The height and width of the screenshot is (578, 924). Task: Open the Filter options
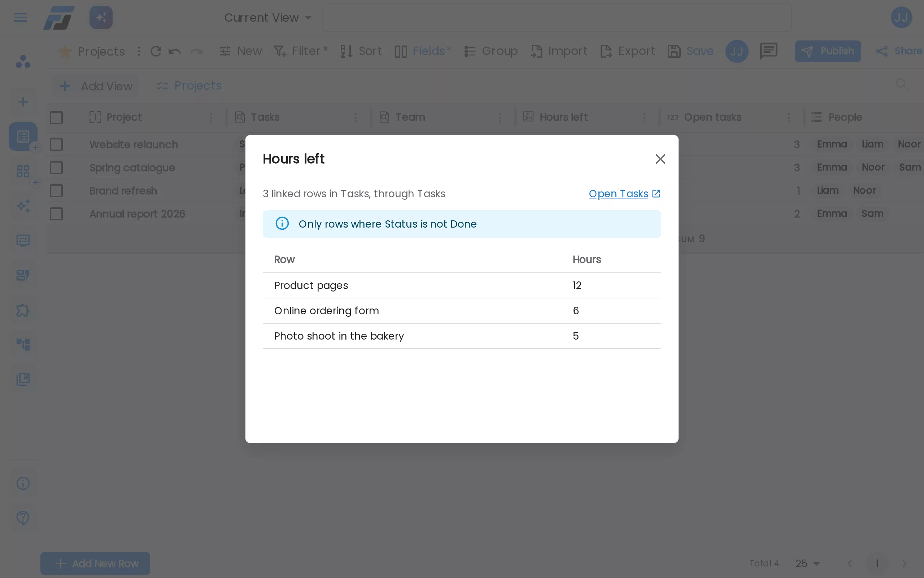click(x=301, y=51)
